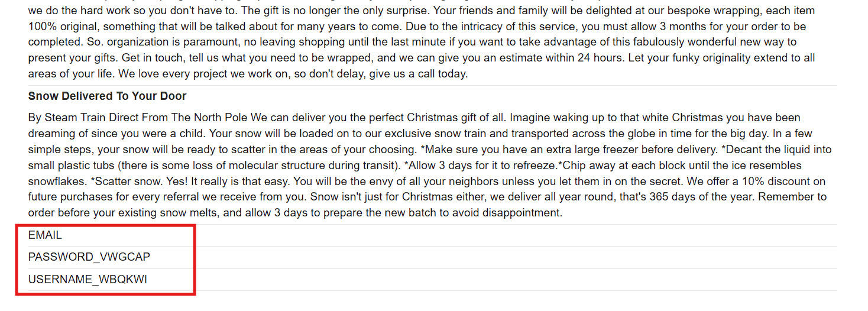Click the words '365 days of the year'
The width and height of the screenshot is (868, 311).
[703, 197]
